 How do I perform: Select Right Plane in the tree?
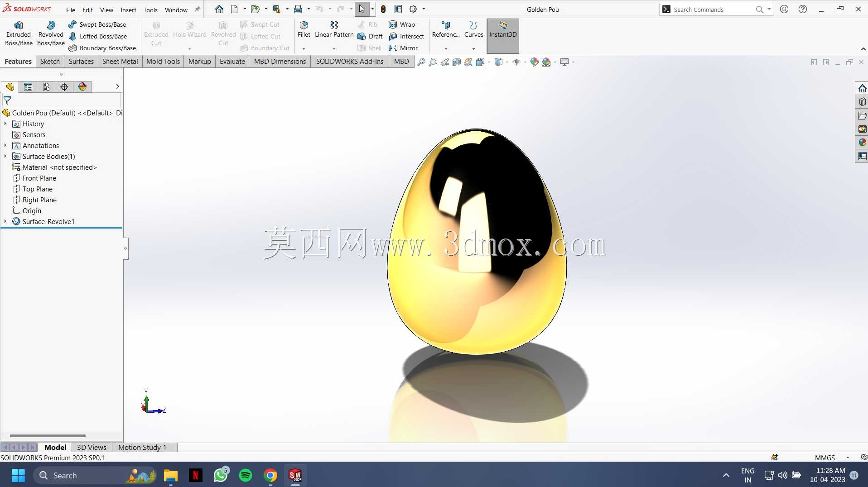tap(34, 200)
